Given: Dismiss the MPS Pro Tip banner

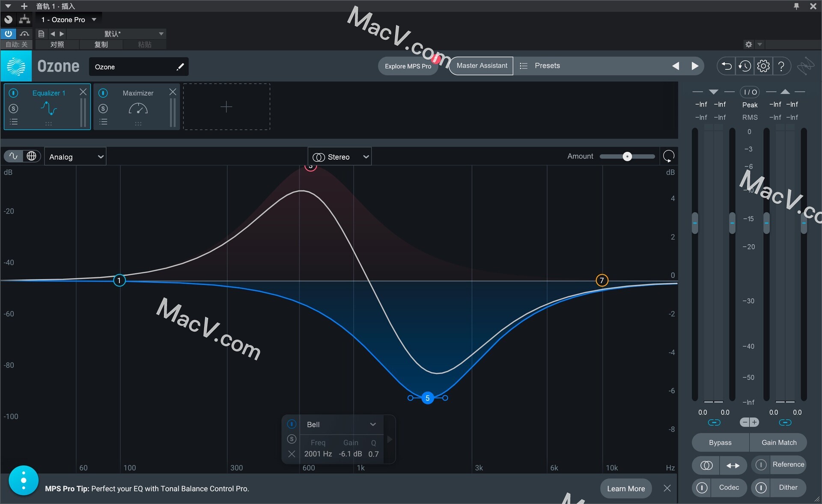Looking at the screenshot, I should point(667,488).
